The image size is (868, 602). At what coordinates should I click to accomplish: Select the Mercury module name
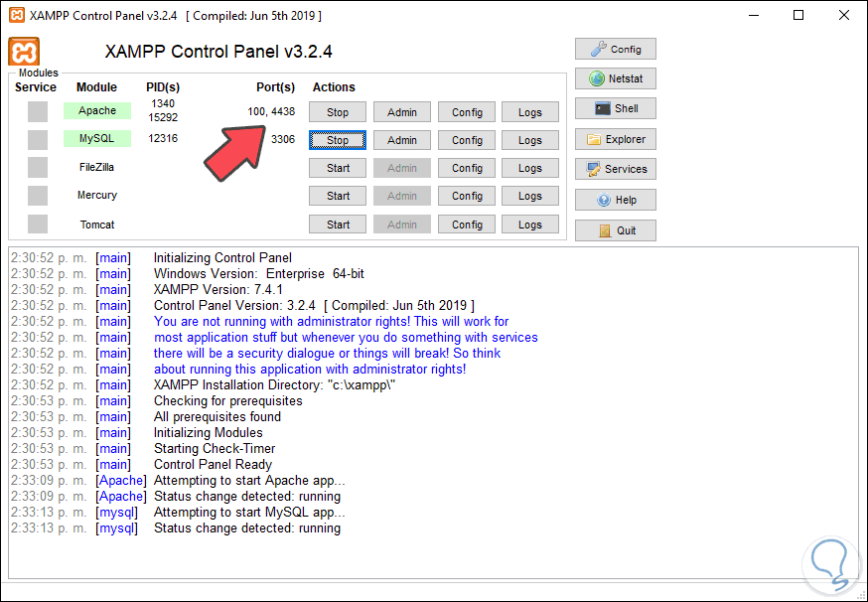(97, 195)
